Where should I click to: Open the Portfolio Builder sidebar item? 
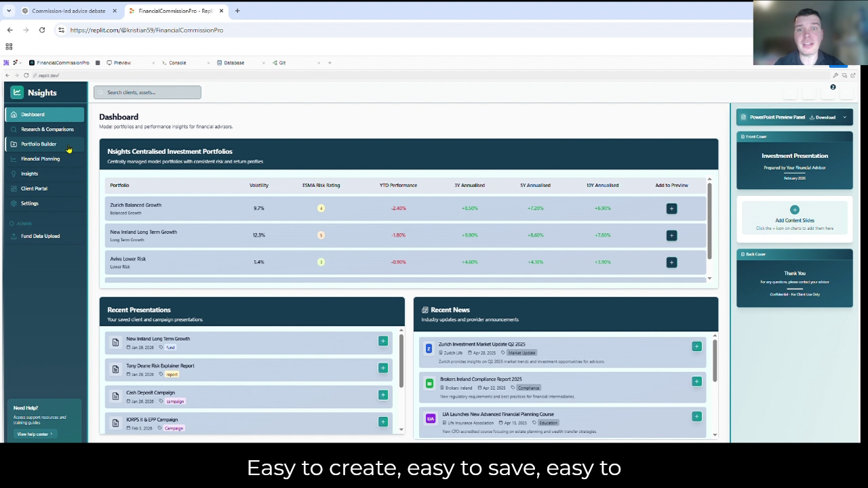39,144
